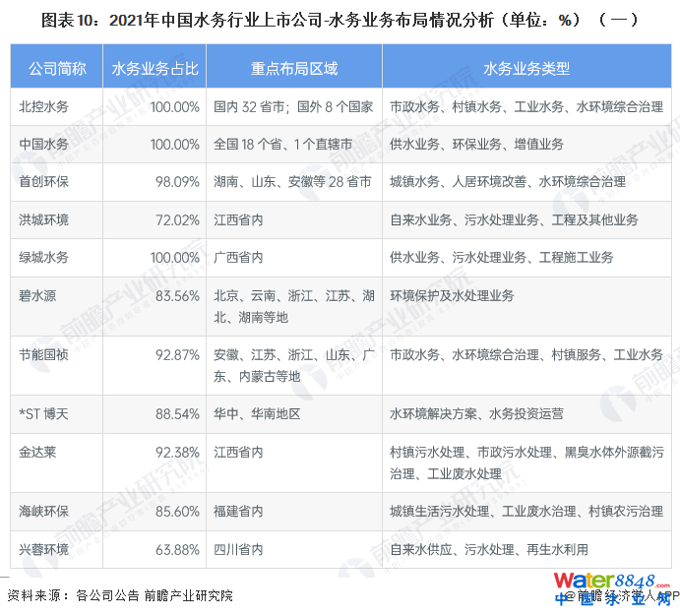Select the 水务业务类型 column header
The width and height of the screenshot is (680, 616).
(x=526, y=69)
